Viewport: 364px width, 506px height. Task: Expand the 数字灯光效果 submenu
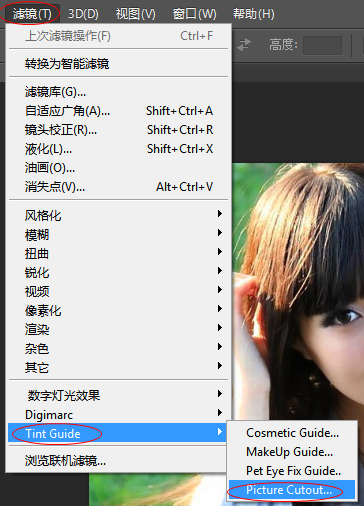[118, 395]
